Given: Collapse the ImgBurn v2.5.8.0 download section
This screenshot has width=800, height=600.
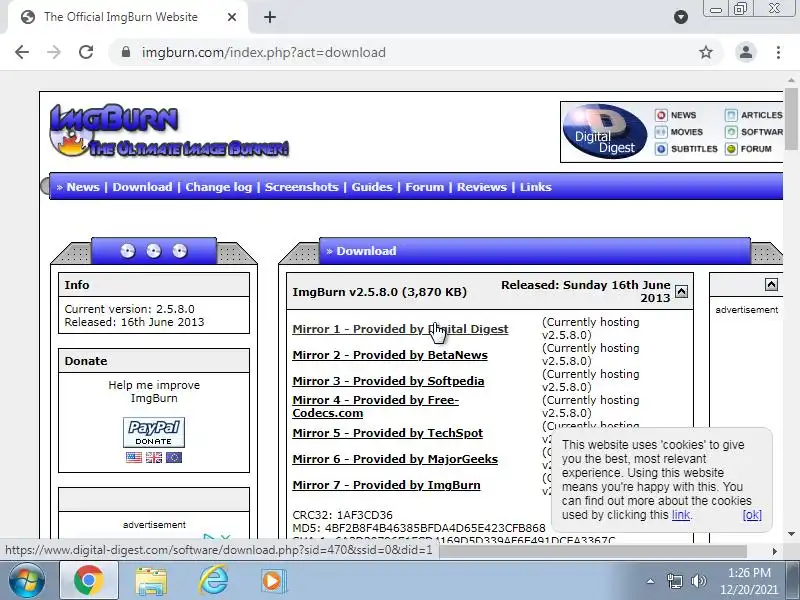Looking at the screenshot, I should 681,291.
